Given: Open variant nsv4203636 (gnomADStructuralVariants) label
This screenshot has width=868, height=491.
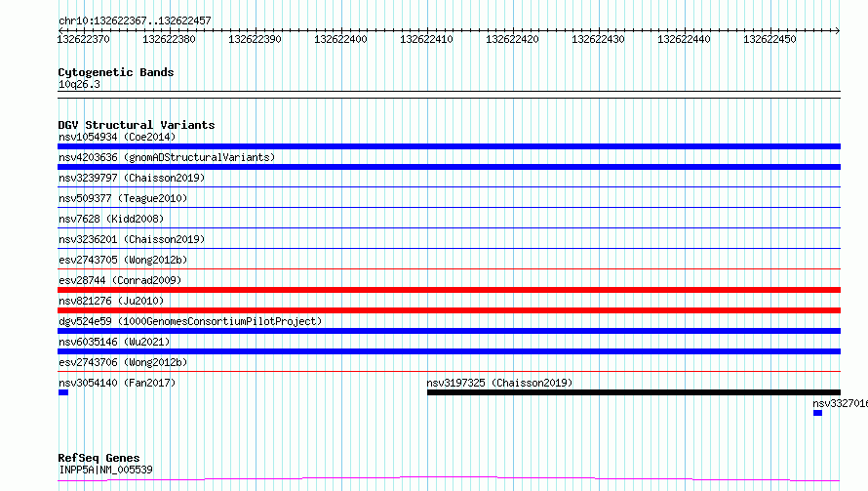Looking at the screenshot, I should click(x=167, y=157).
